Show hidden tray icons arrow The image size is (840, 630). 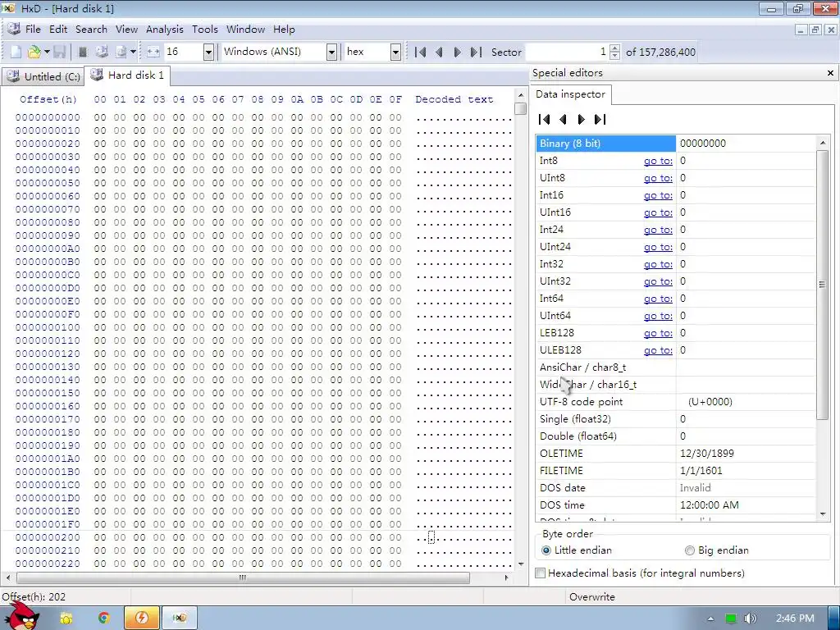click(710, 619)
